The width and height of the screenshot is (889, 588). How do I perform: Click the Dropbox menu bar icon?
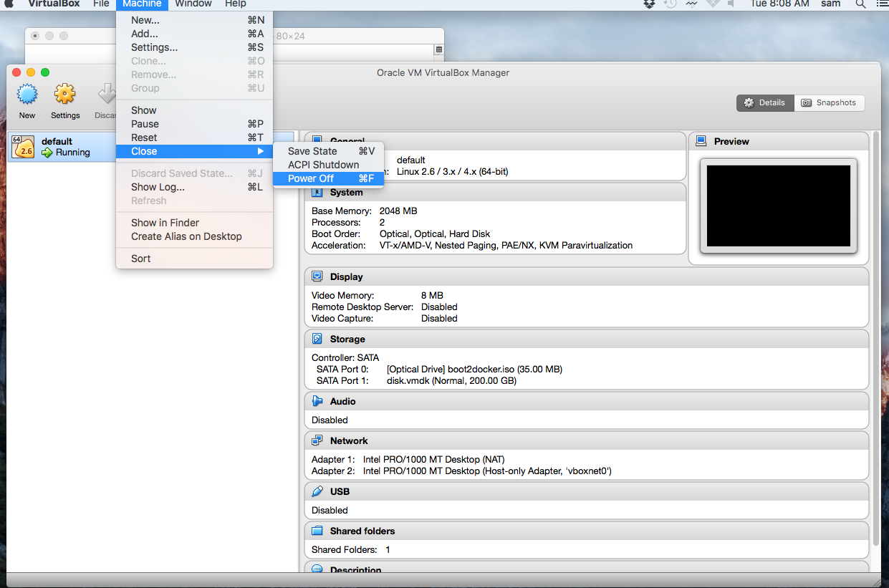click(x=649, y=4)
